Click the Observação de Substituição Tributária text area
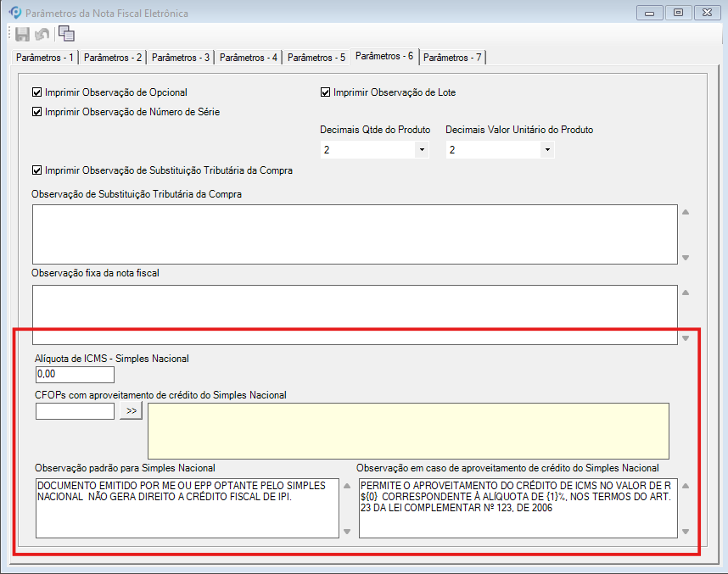The height and width of the screenshot is (574, 728). (x=355, y=234)
